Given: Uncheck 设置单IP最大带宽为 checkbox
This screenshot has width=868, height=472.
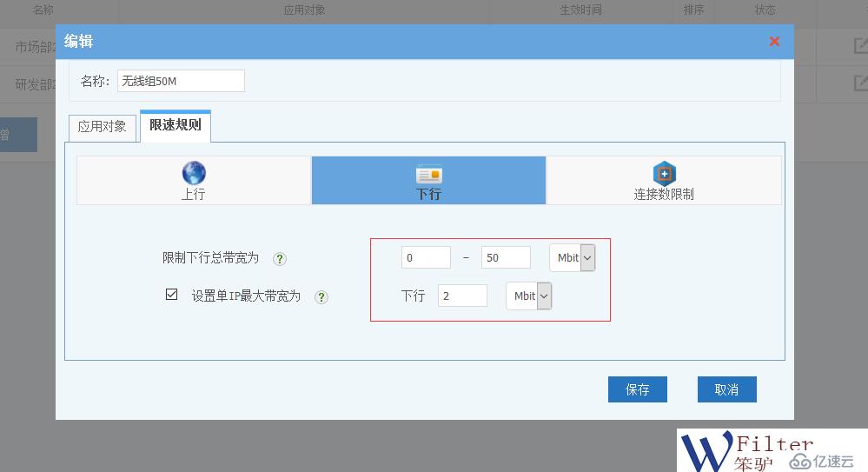Looking at the screenshot, I should click(x=172, y=295).
